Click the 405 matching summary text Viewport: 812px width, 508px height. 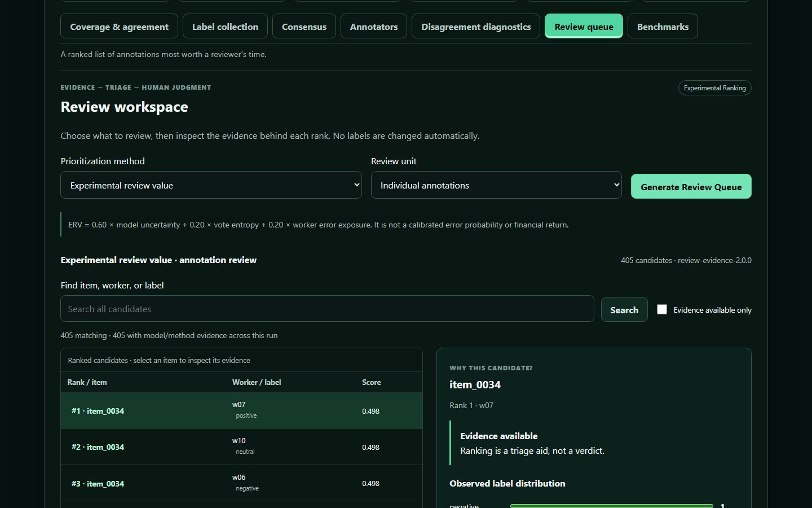(169, 335)
